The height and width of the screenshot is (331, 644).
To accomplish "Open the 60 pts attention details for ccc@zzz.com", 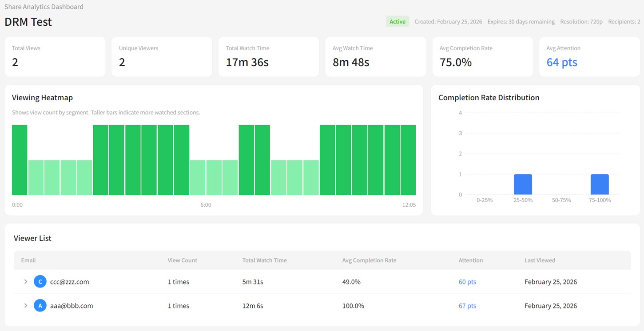I will [x=467, y=281].
